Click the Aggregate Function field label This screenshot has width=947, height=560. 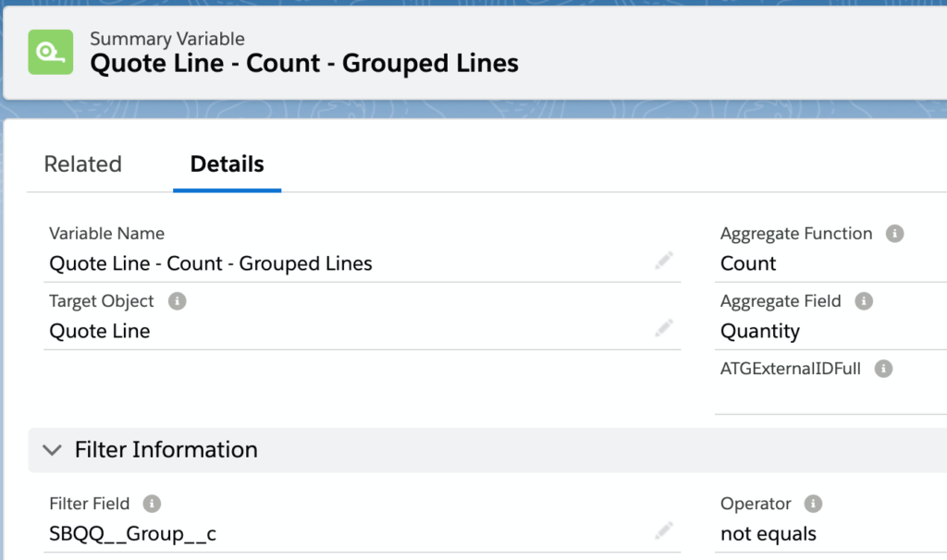pos(796,234)
